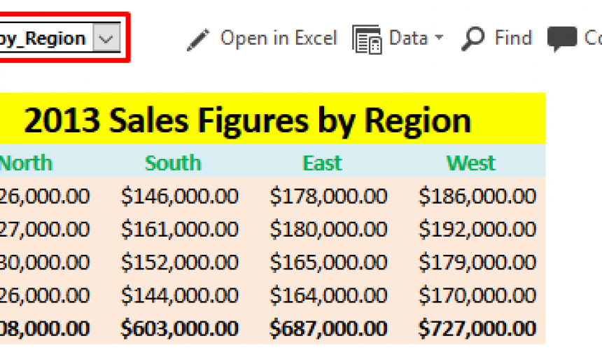Select the by_Region name box text
This screenshot has height=364, width=602.
(42, 38)
